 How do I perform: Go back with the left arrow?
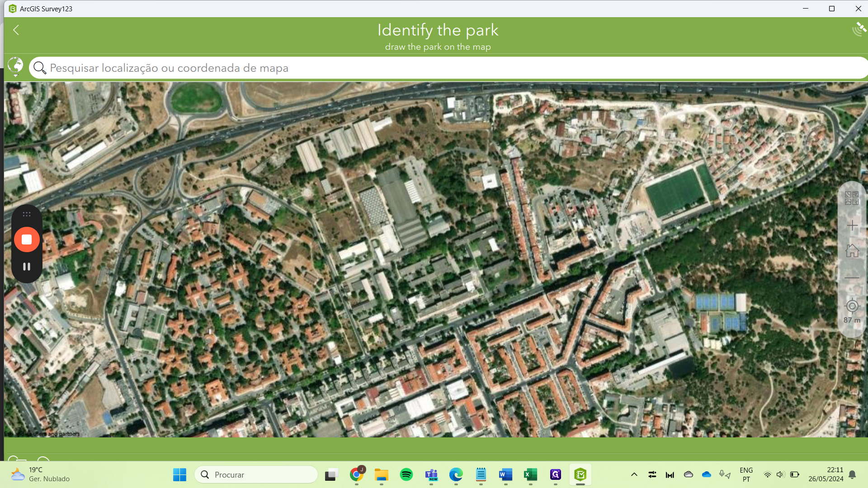click(x=16, y=30)
